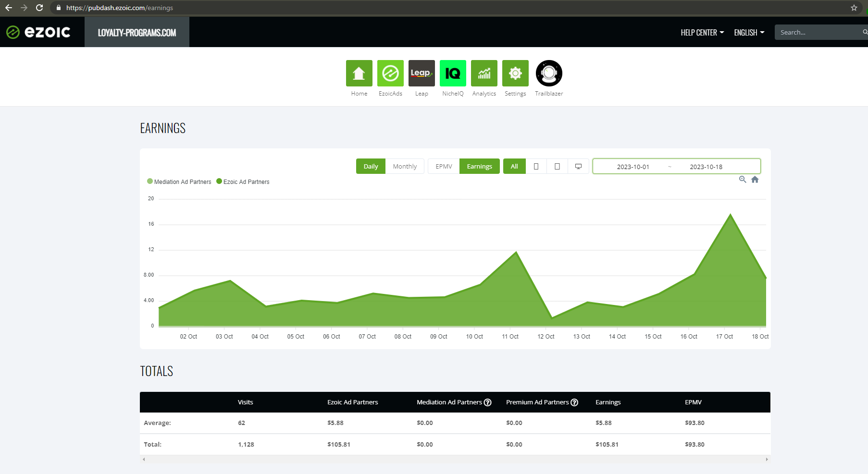Switch chart to EPMV
The image size is (868, 474).
[x=444, y=166]
